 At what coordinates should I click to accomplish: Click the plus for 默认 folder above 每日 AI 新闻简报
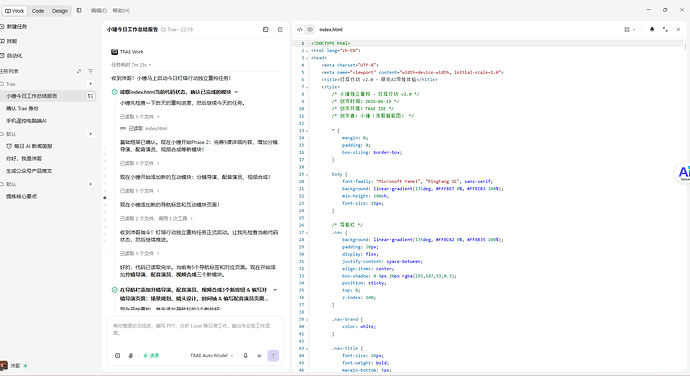(90, 134)
